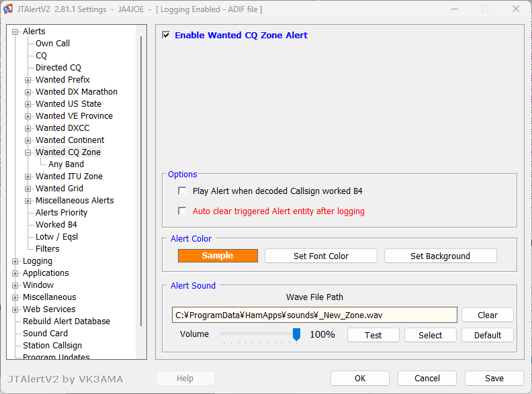Screen dimensions: 532x394
Task: Select Filters tree item
Action: click(48, 249)
